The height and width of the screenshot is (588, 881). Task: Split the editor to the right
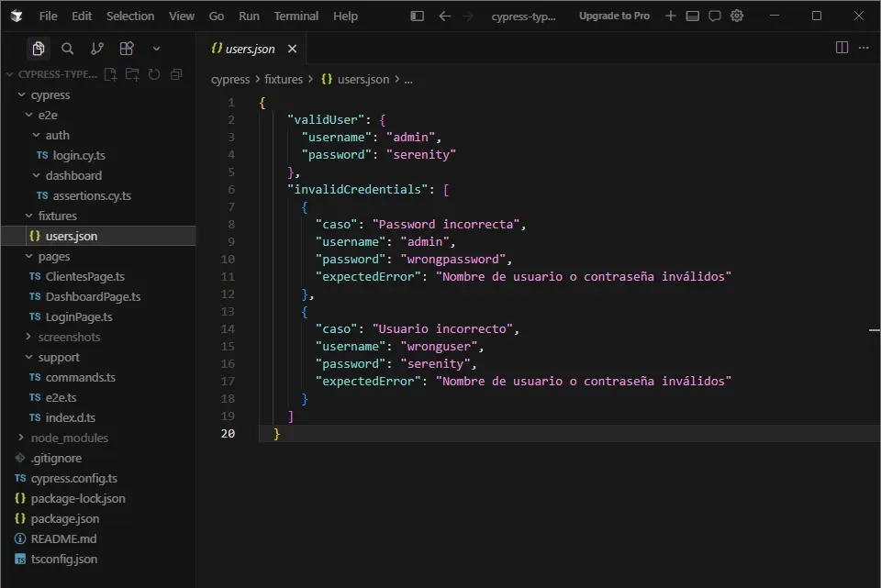coord(842,48)
